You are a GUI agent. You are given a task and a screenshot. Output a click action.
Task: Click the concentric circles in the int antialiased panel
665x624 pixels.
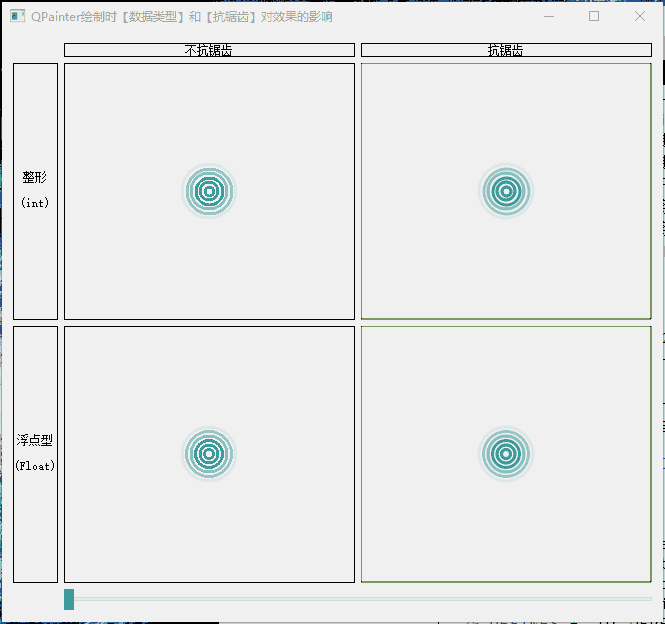506,191
